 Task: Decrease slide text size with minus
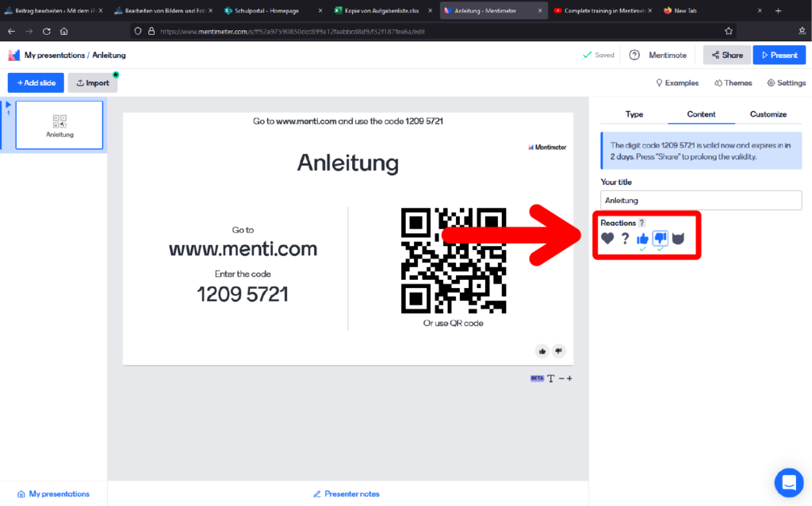tap(561, 378)
